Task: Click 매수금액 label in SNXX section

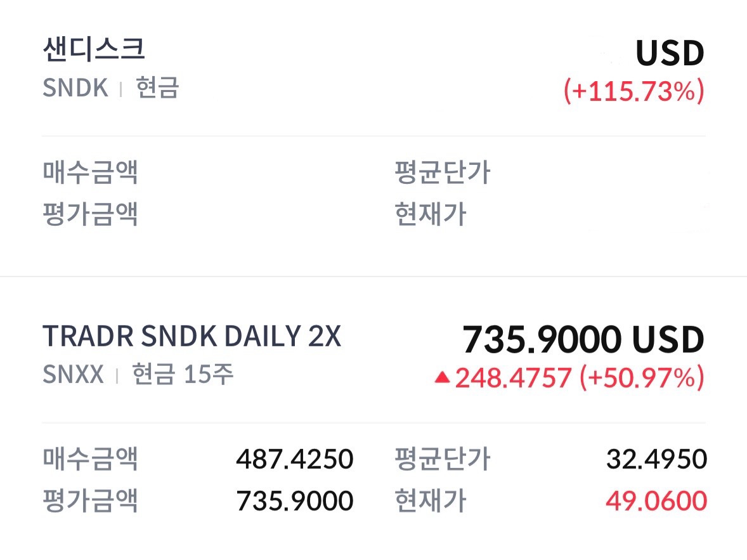Action: pos(90,459)
